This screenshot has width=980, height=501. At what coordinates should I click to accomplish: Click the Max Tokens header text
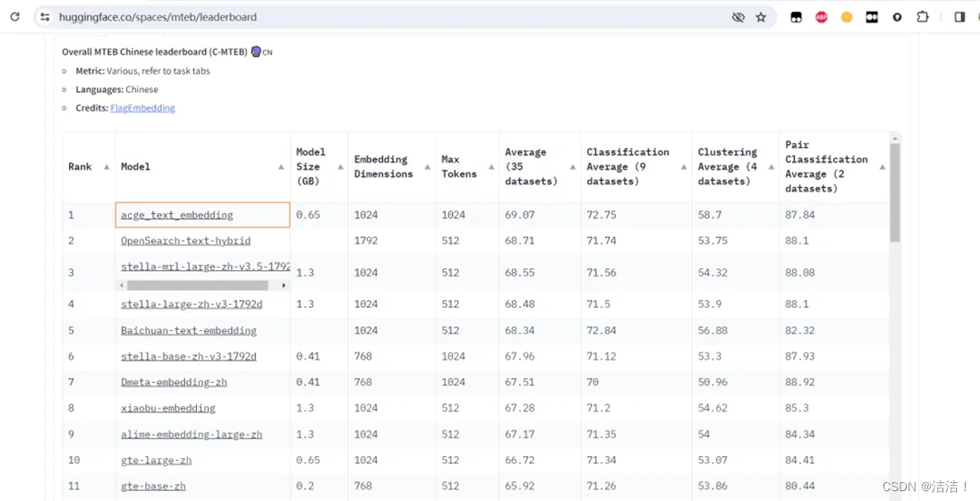tap(459, 166)
